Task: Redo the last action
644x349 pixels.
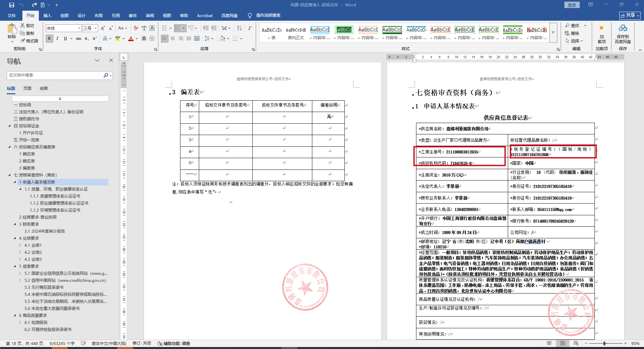Action: [34, 5]
